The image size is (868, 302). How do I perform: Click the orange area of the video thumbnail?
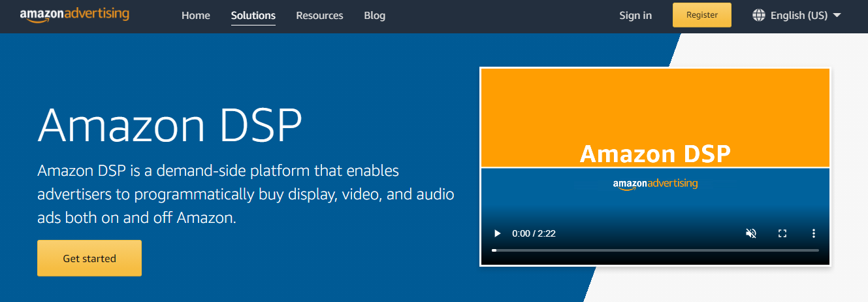pyautogui.click(x=655, y=105)
